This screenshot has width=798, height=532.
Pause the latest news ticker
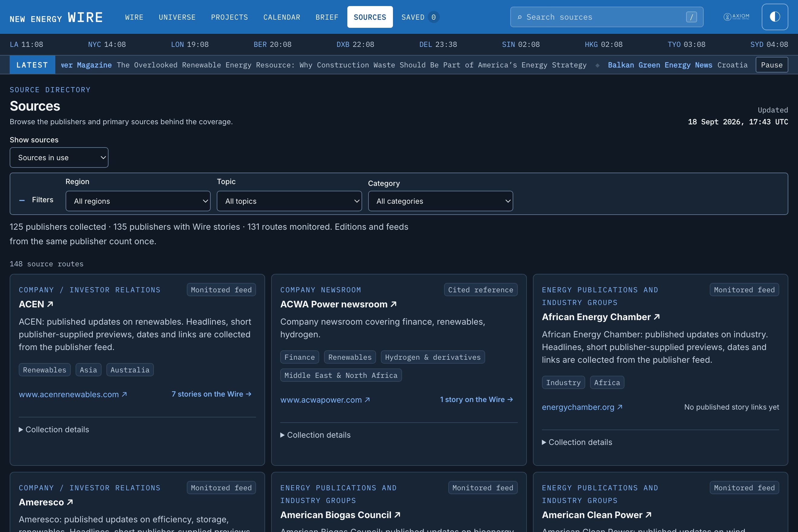(771, 65)
